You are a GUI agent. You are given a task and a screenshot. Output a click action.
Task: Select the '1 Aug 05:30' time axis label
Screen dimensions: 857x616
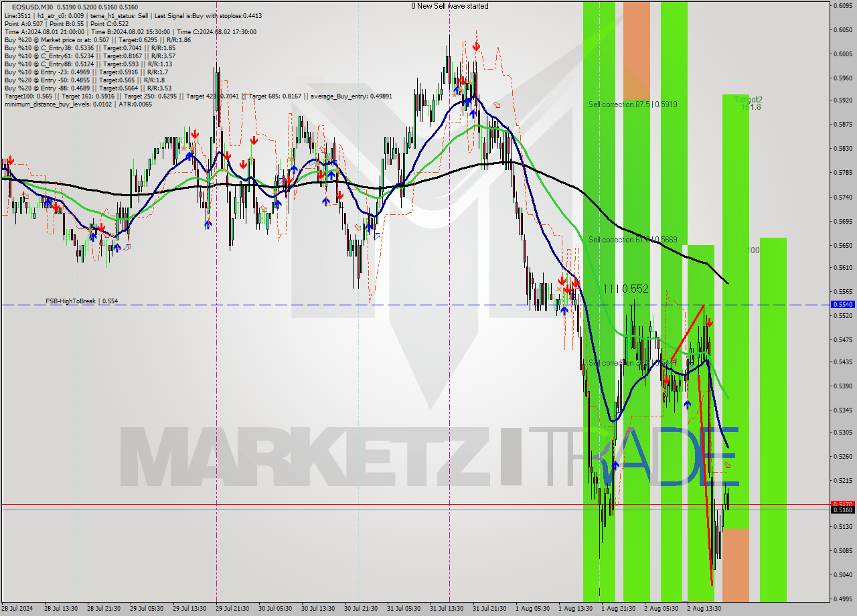(x=534, y=609)
